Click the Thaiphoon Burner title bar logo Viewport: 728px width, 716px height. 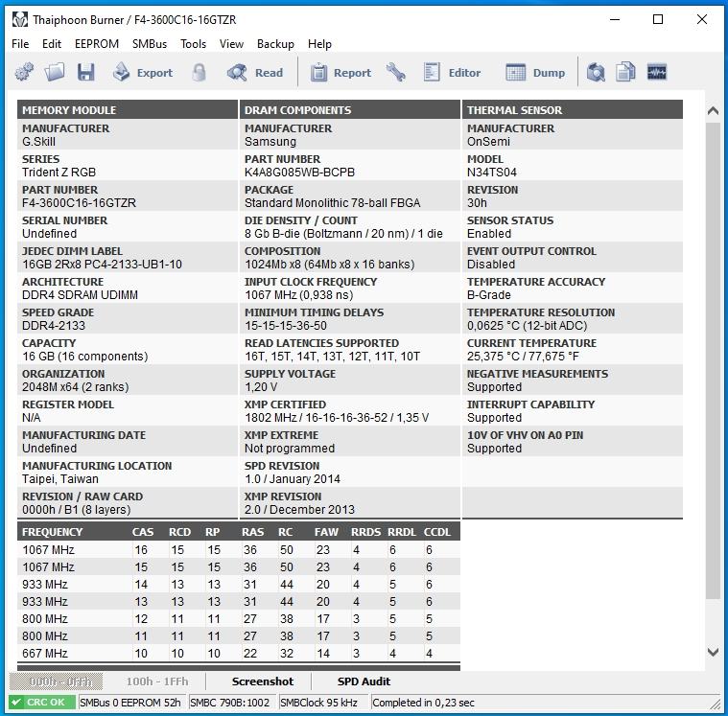pos(20,19)
